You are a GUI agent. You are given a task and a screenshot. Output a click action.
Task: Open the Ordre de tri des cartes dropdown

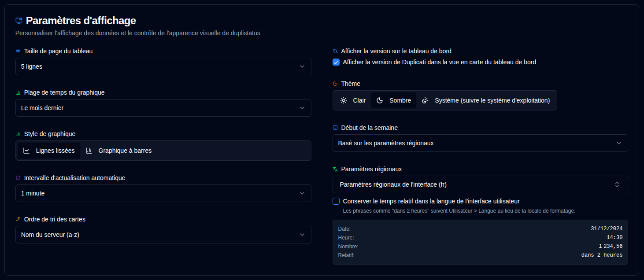(163, 235)
